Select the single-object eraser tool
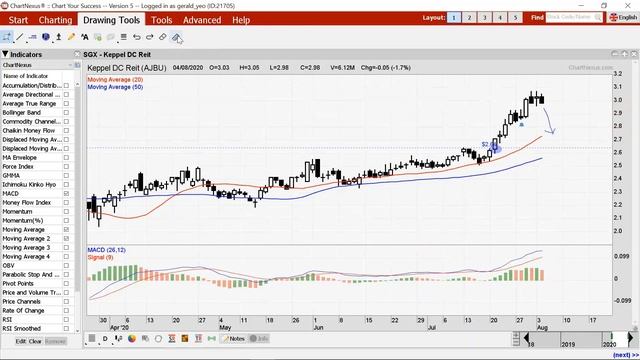Viewport: 640px width, 360px height. click(x=163, y=37)
